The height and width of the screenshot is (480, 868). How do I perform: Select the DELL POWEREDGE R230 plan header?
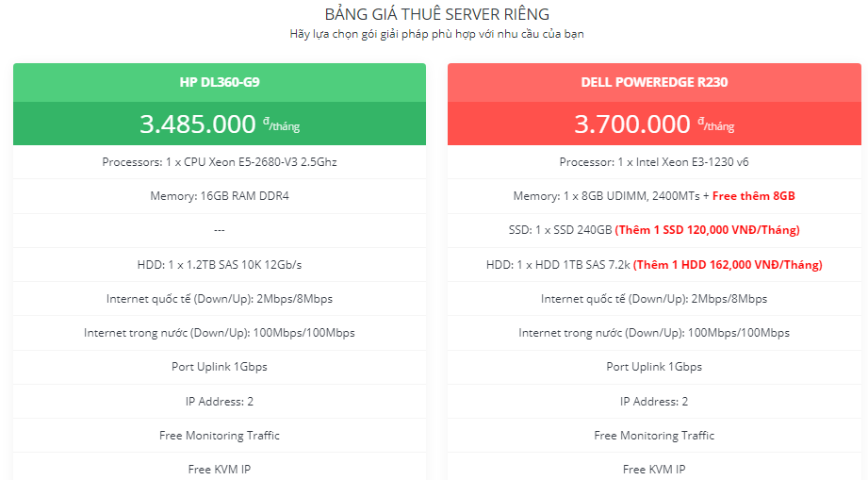coord(654,82)
